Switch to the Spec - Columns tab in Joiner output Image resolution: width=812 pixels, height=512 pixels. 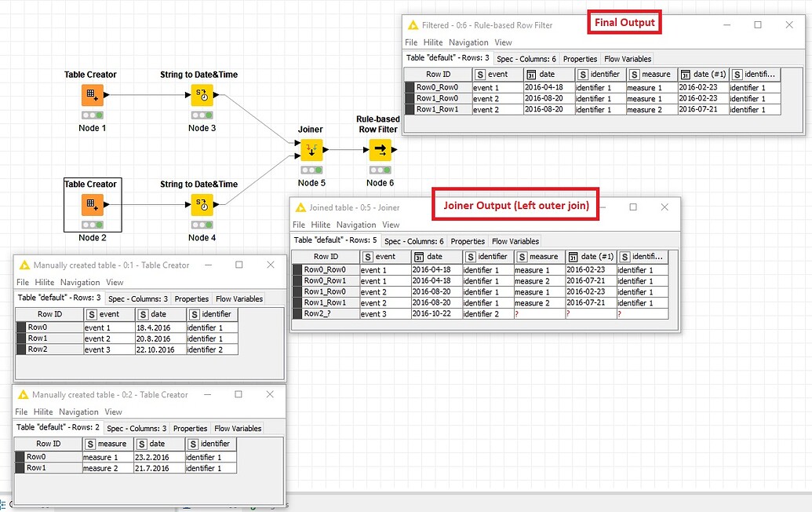(x=414, y=240)
